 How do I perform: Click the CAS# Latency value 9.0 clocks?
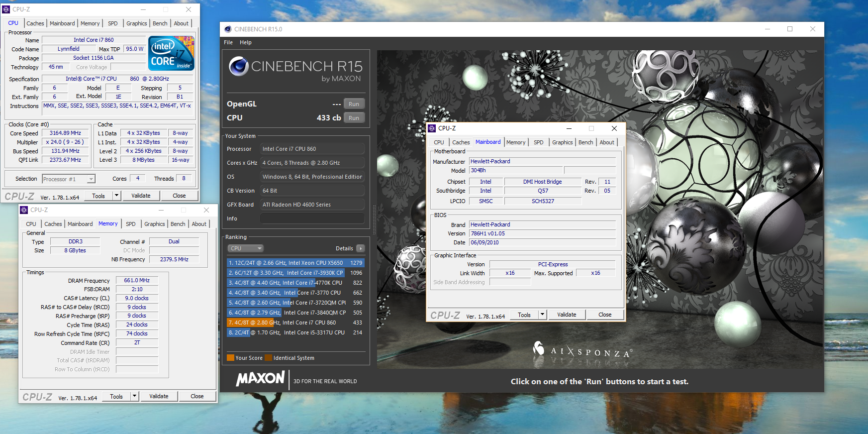tap(137, 298)
